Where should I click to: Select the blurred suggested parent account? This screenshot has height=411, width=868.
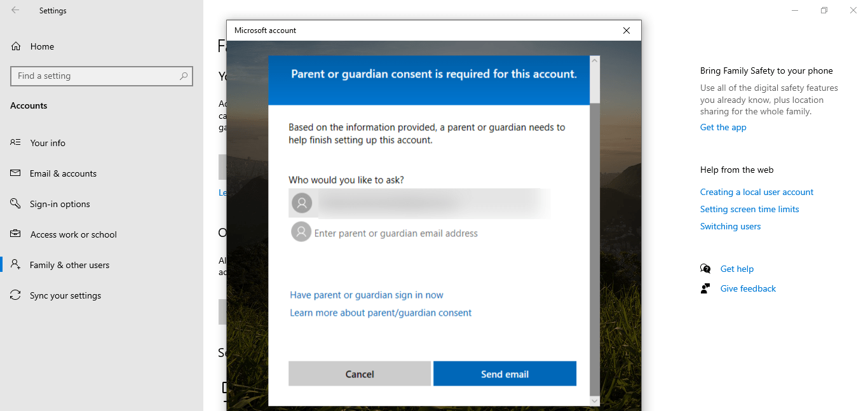[419, 203]
